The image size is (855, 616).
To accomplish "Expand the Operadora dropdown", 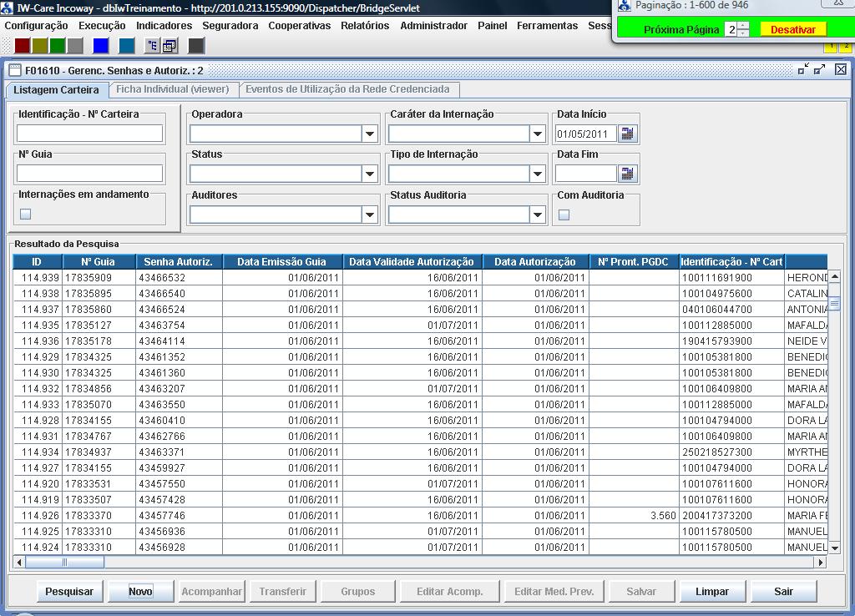I will [x=369, y=134].
